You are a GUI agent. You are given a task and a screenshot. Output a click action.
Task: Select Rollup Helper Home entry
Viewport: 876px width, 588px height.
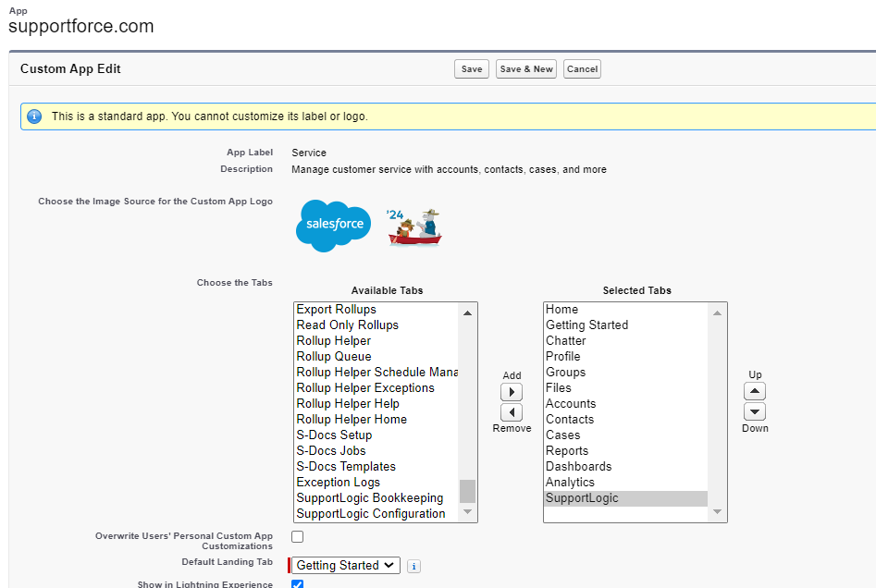[376, 419]
